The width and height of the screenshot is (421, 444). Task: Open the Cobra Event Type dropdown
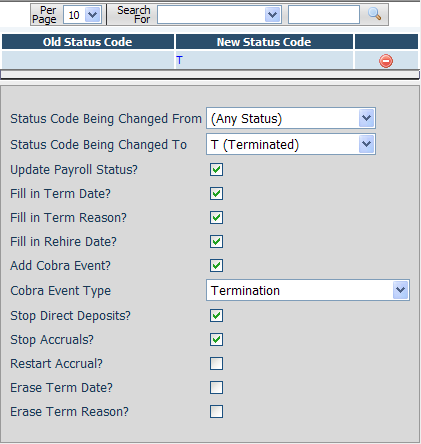pos(308,290)
